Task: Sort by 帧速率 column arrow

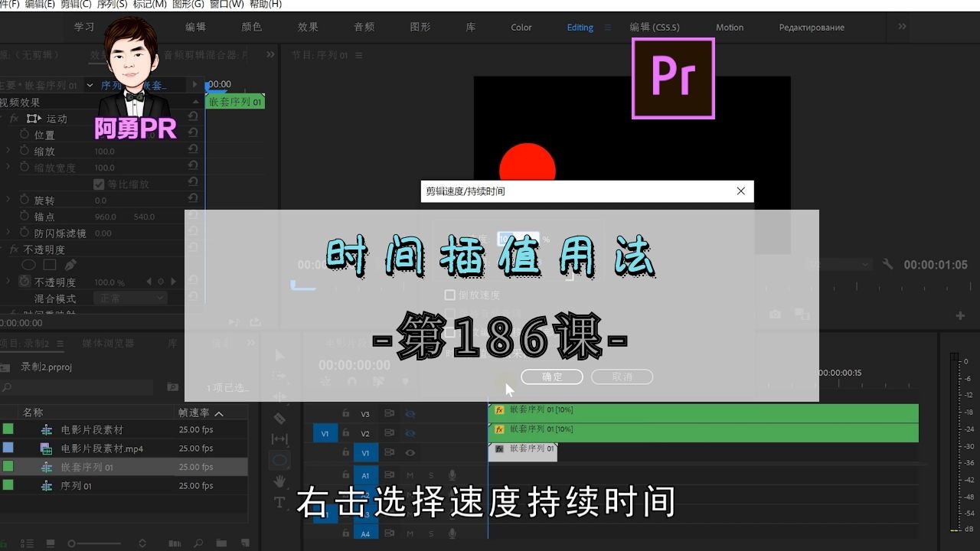Action: point(219,413)
